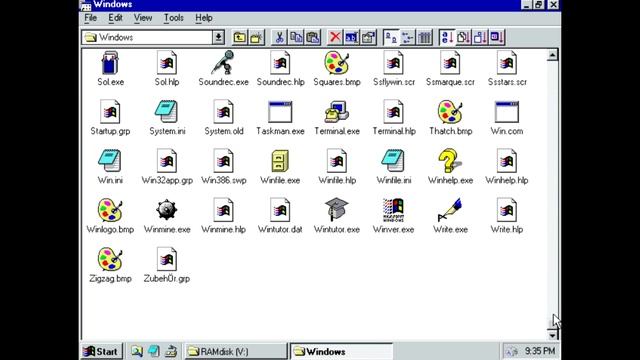Image resolution: width=640 pixels, height=360 pixels.
Task: Click the clock showing 9:35 PM
Action: point(540,351)
